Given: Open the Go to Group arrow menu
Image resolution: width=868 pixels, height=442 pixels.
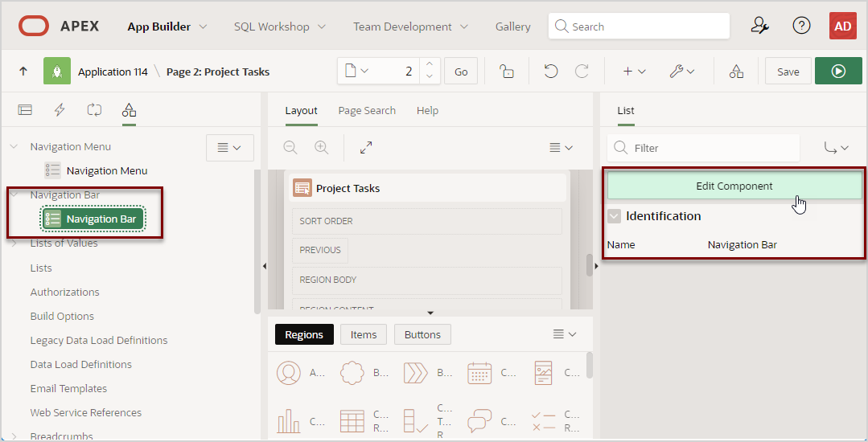Looking at the screenshot, I should pyautogui.click(x=836, y=148).
